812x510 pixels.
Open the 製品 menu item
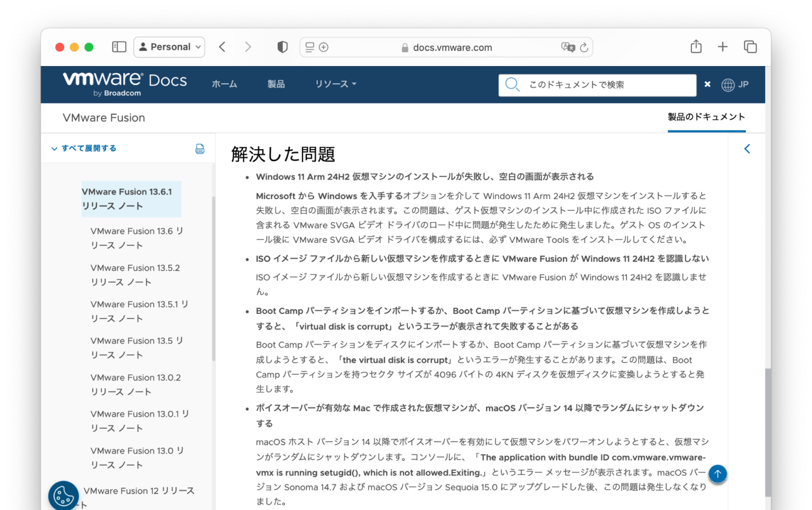tap(276, 84)
